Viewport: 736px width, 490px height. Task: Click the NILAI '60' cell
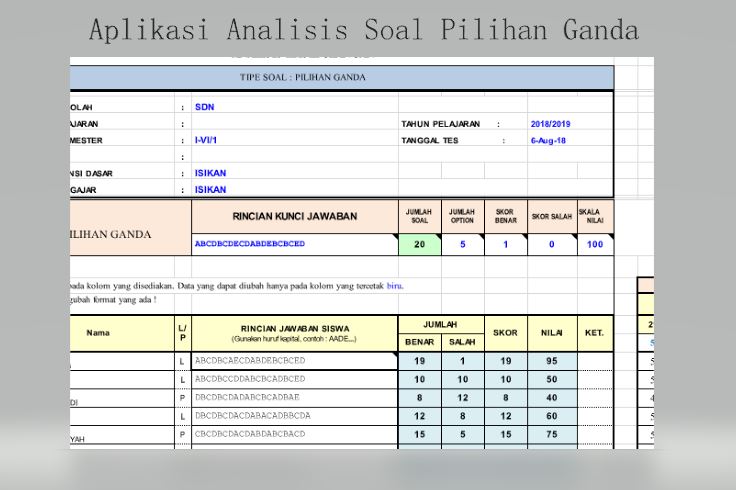pyautogui.click(x=552, y=416)
